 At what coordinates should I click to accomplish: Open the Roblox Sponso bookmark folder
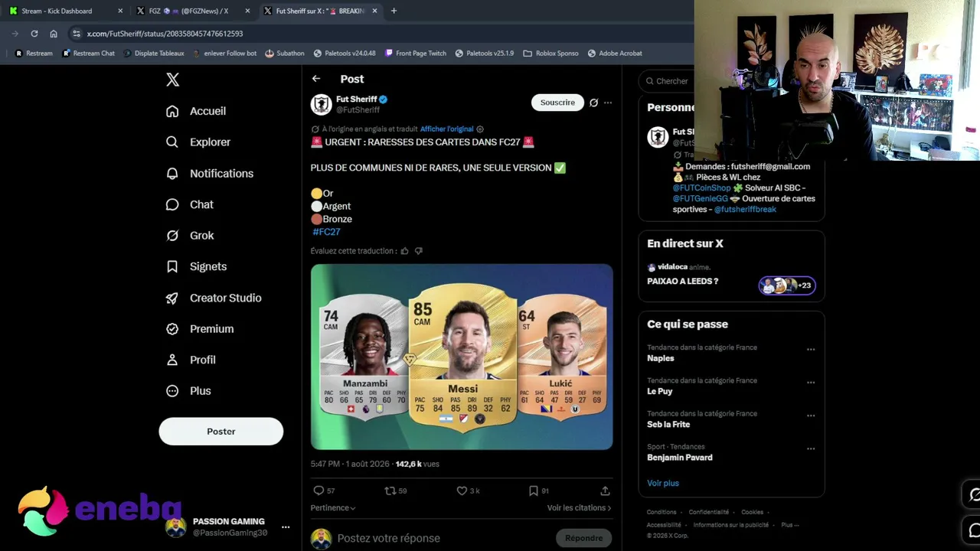(550, 54)
